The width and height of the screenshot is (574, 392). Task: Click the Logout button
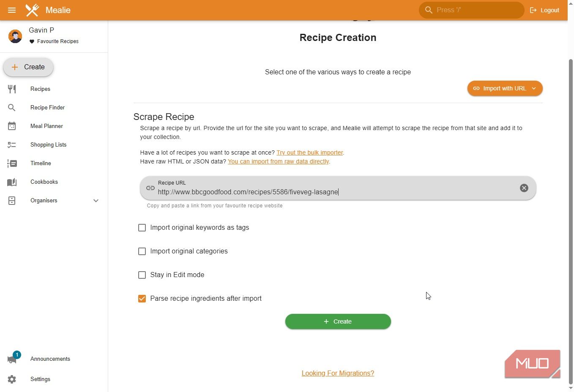pos(544,10)
